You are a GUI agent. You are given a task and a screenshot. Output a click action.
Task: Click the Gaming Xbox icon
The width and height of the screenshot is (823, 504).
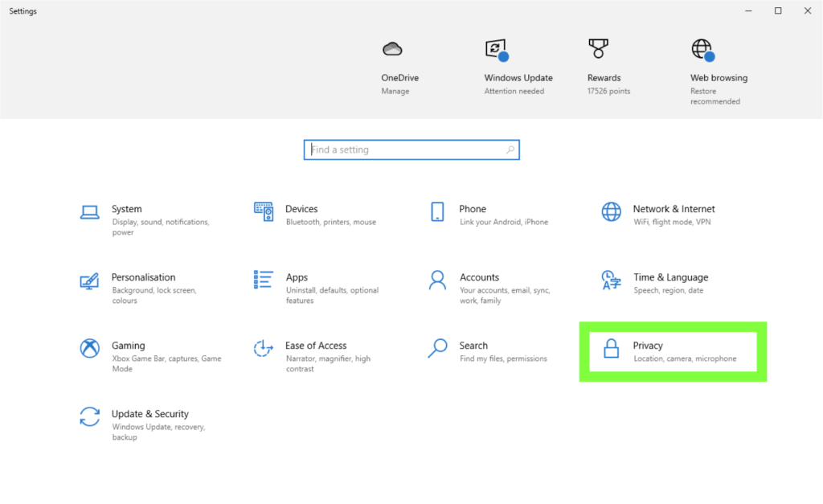point(90,348)
